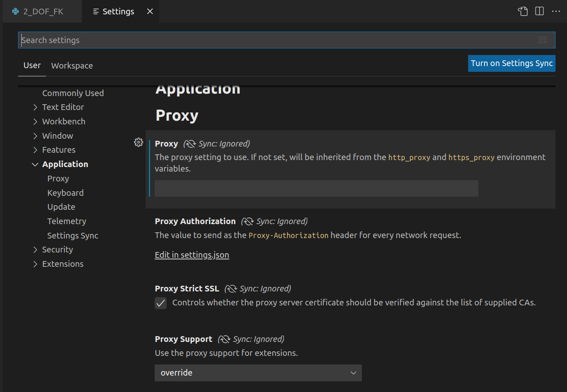Click the Python file icon on 2_DOF_FK tab
The image size is (567, 392).
point(16,11)
